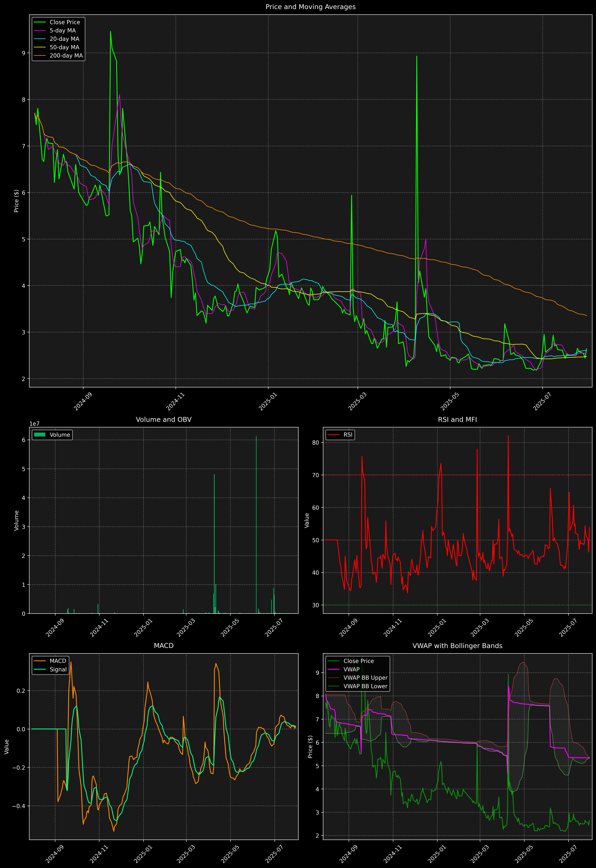Click the "Value" y-axis label of MACD chart
This screenshot has width=596, height=868.
click(x=7, y=747)
